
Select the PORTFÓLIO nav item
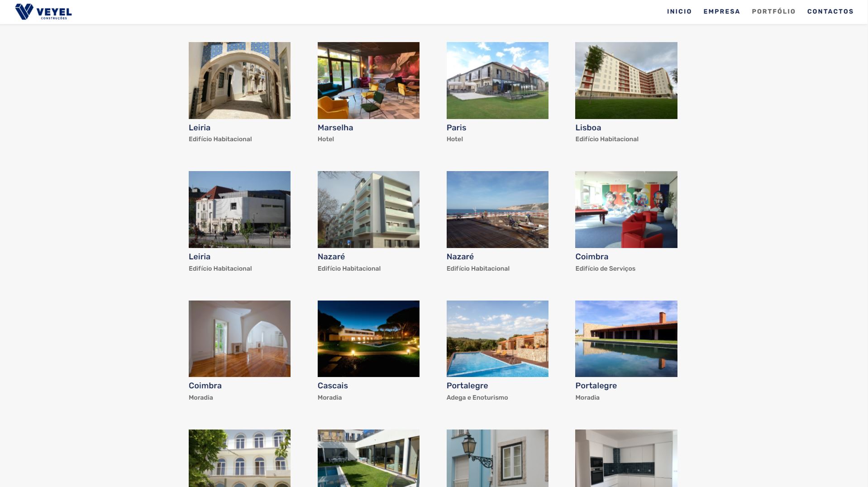[773, 11]
